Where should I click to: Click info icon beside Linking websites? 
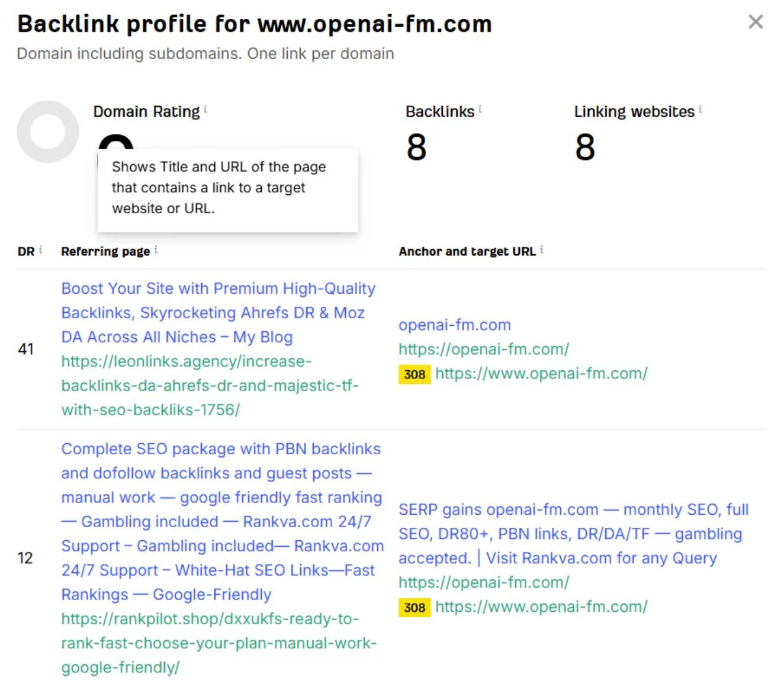701,109
